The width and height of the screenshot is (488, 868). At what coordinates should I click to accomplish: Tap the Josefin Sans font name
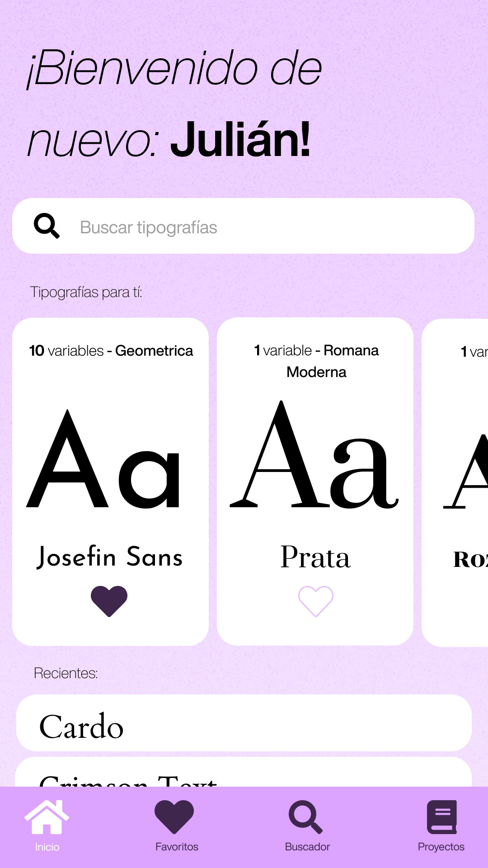click(110, 557)
